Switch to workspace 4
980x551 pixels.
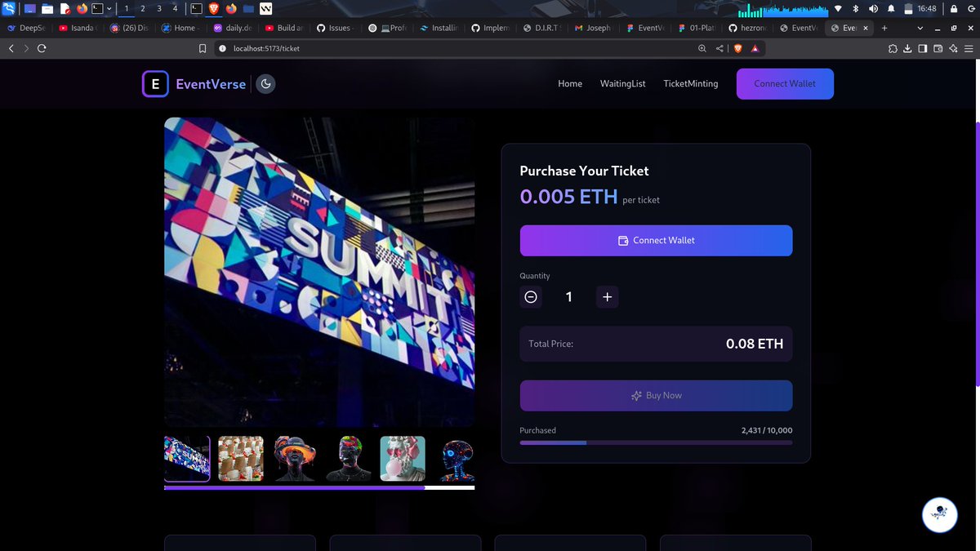[x=175, y=9]
